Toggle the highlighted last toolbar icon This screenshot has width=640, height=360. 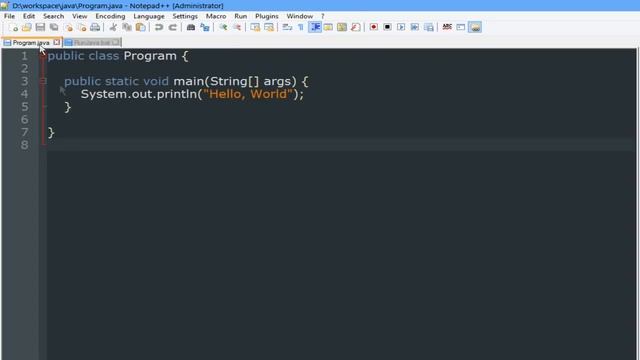click(475, 27)
